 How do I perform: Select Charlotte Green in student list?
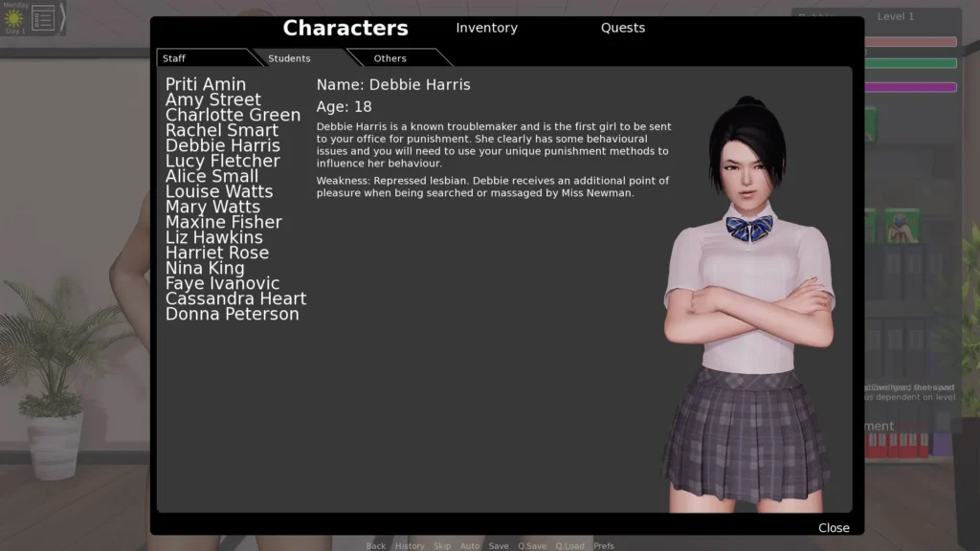click(233, 115)
